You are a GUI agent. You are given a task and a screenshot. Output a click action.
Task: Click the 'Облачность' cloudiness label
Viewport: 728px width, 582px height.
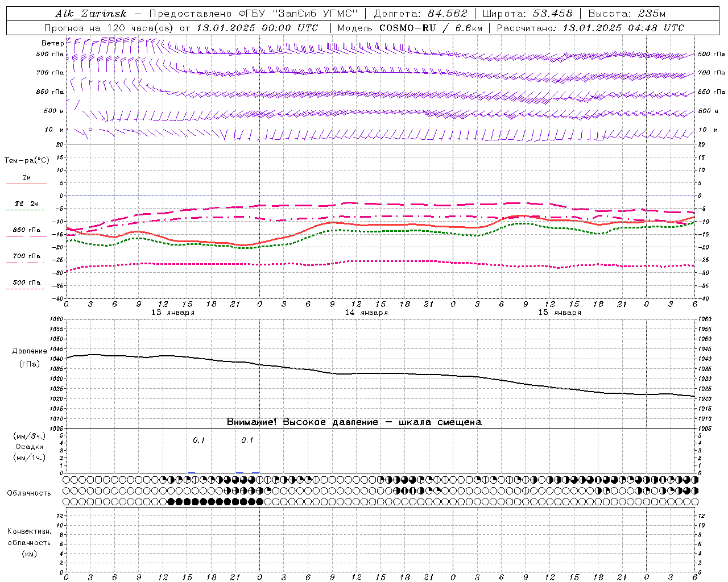tap(29, 493)
